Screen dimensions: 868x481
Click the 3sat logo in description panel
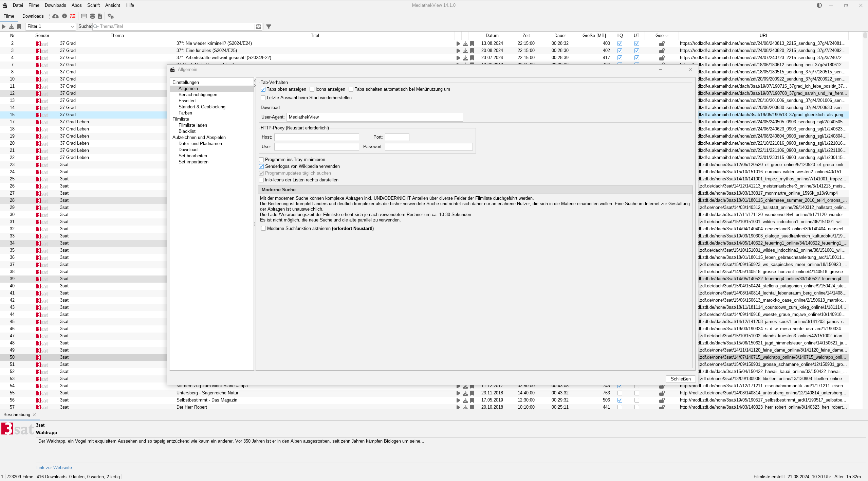18,429
